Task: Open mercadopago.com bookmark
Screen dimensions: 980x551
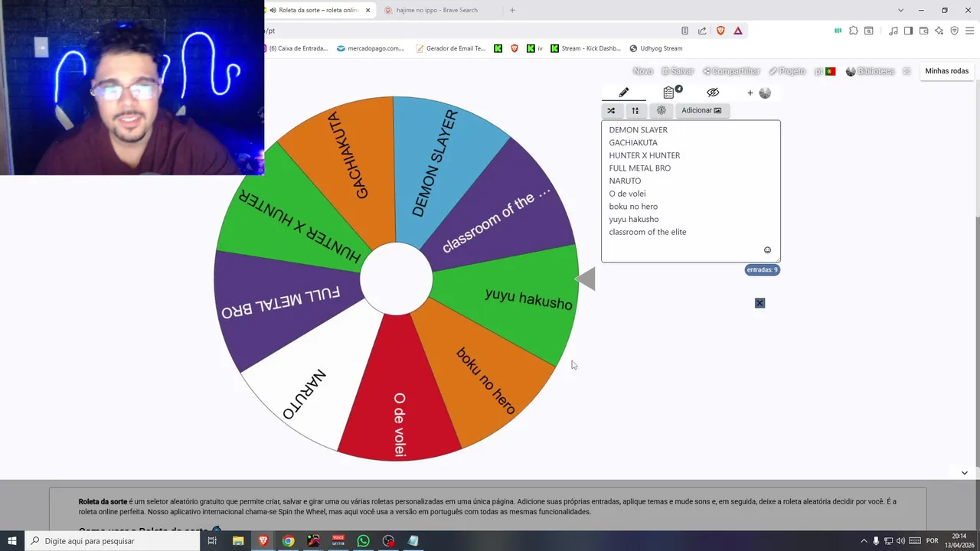Action: tap(371, 48)
